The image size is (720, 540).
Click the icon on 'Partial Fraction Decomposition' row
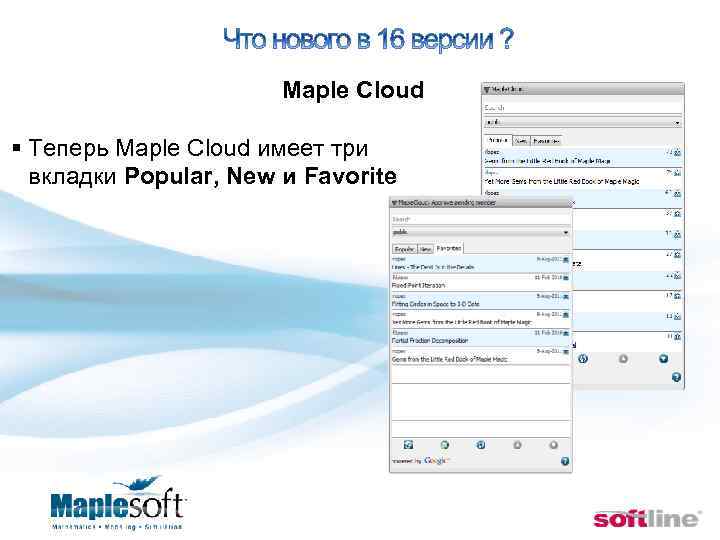[566, 333]
